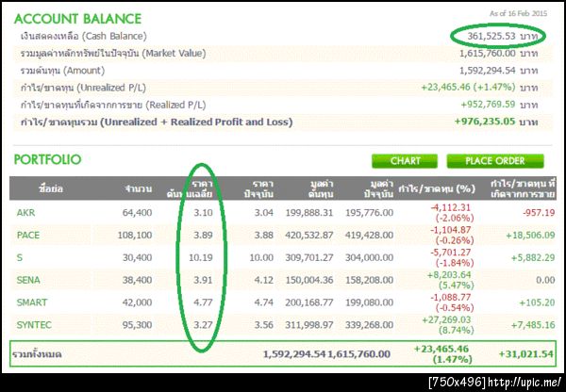Click the PLACE ORDER button
Screen dimensions: 566x392
click(495, 161)
